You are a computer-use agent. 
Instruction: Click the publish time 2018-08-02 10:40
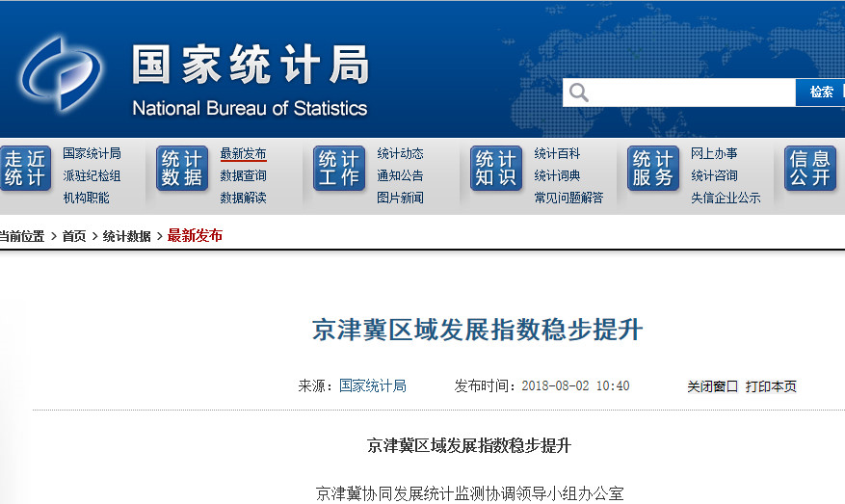click(x=575, y=386)
